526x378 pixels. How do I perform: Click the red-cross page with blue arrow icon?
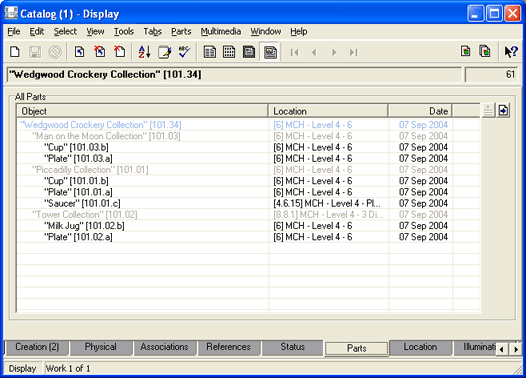(x=100, y=52)
